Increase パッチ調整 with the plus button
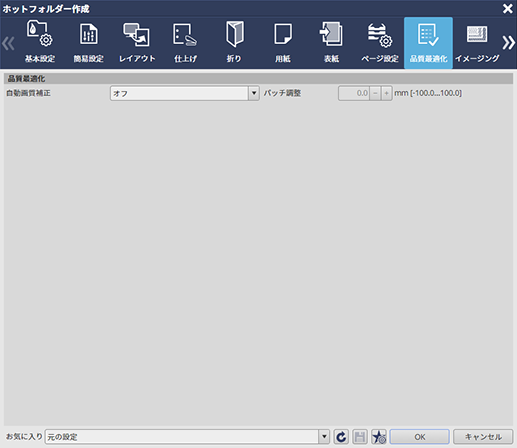The width and height of the screenshot is (517, 448). tap(387, 93)
